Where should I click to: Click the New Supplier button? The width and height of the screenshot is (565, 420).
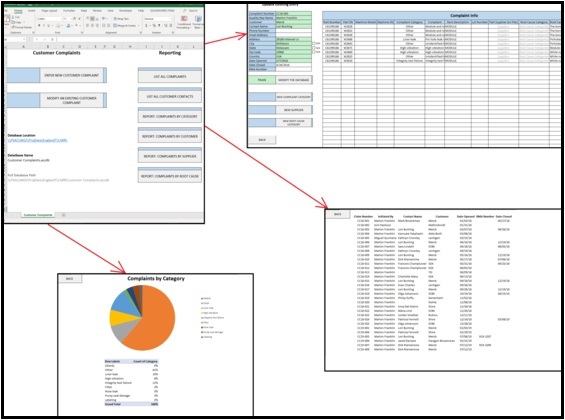tap(294, 110)
